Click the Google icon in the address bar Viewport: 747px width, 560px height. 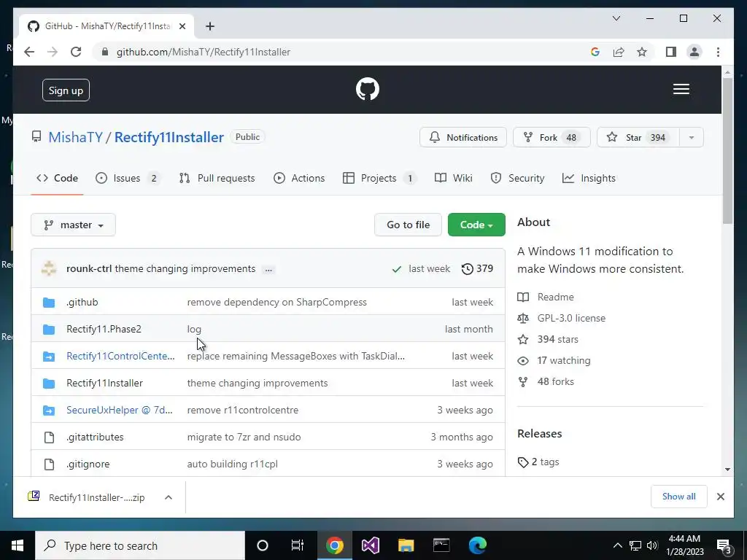595,52
